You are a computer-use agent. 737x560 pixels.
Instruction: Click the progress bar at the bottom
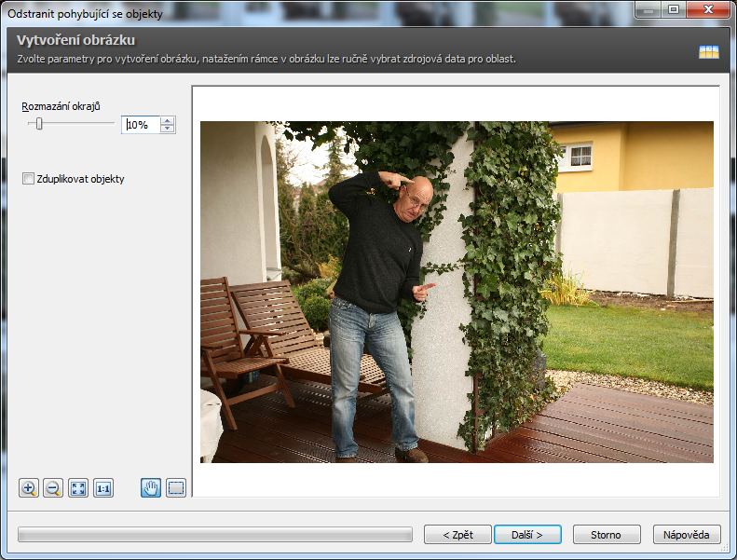[214, 535]
